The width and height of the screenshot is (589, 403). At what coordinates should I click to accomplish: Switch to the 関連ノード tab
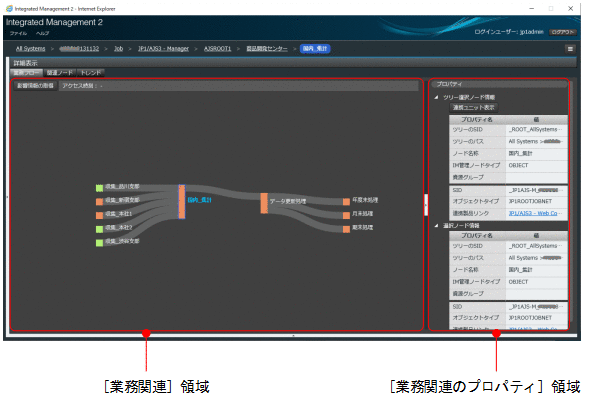coord(60,72)
